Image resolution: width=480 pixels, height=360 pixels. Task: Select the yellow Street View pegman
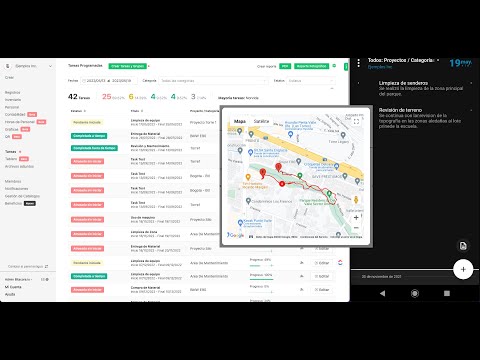pyautogui.click(x=356, y=200)
